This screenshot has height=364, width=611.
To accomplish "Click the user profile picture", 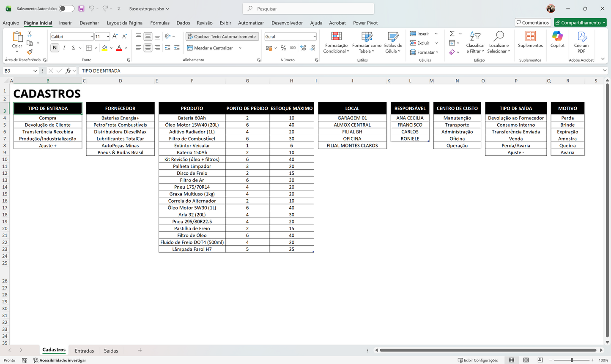I will 551,8.
